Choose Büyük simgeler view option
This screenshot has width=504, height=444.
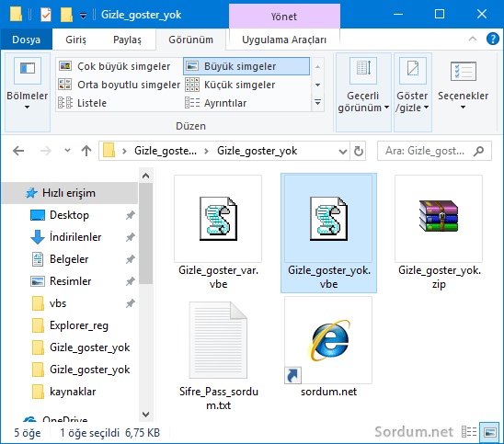tap(246, 66)
